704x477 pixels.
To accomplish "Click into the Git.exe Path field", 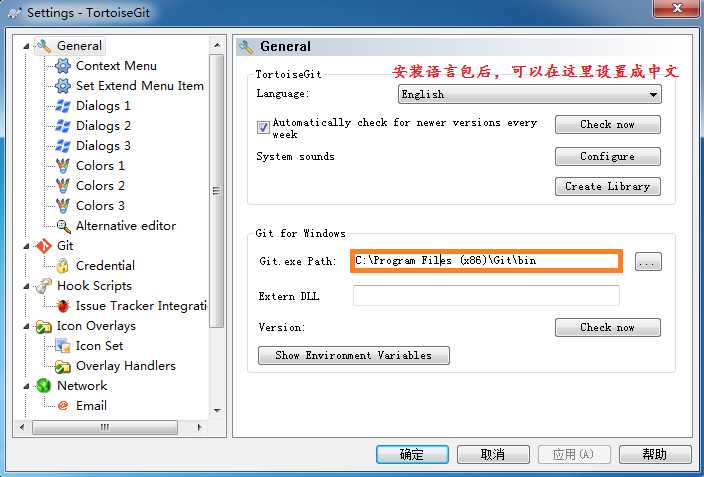I will pos(486,261).
